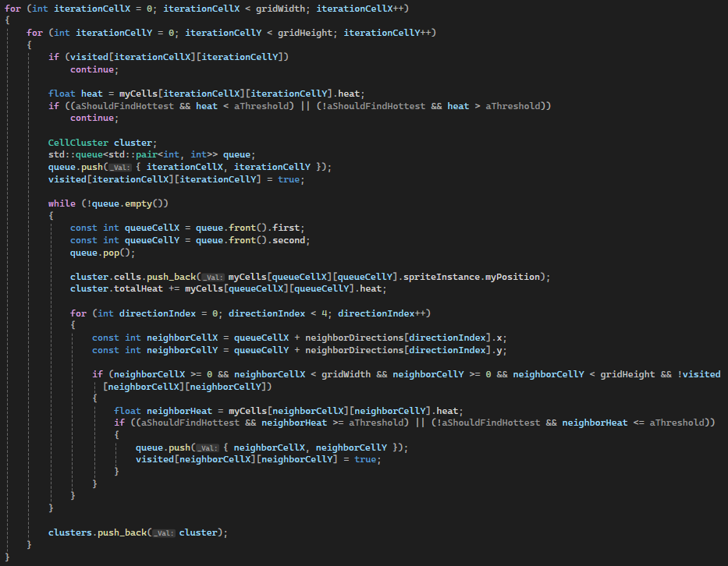728x566 pixels.
Task: Click 'spriteInstance' in the push_back call
Action: click(442, 277)
